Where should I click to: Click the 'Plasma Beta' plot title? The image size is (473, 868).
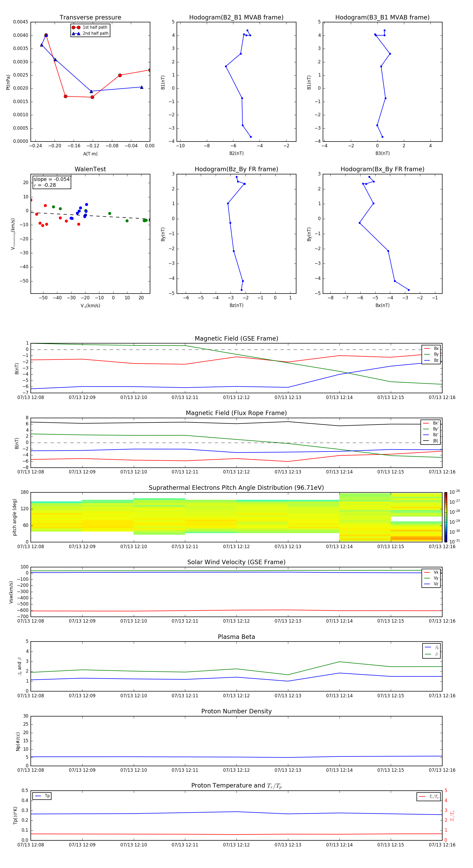236,637
